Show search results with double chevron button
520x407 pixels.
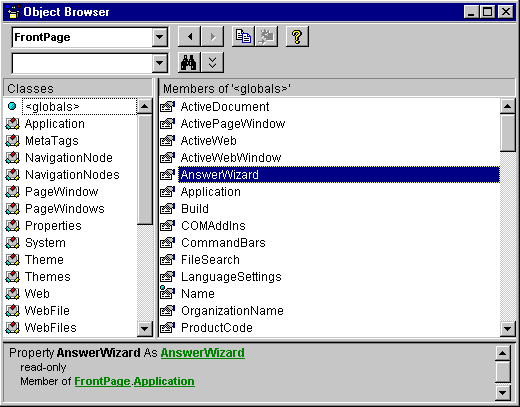pyautogui.click(x=212, y=62)
